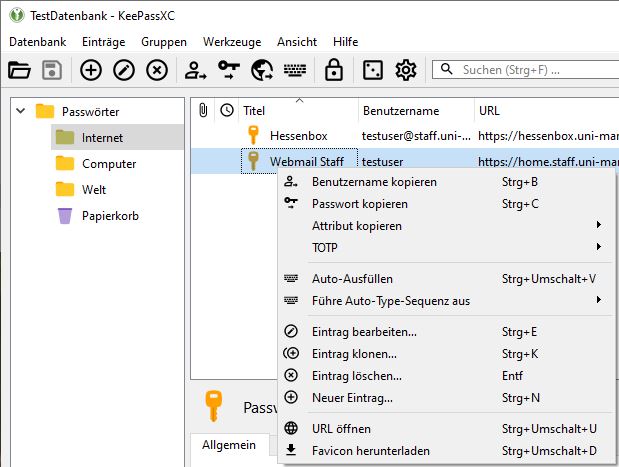Select the Hessenbox entry title
This screenshot has width=619, height=467.
pyautogui.click(x=299, y=136)
